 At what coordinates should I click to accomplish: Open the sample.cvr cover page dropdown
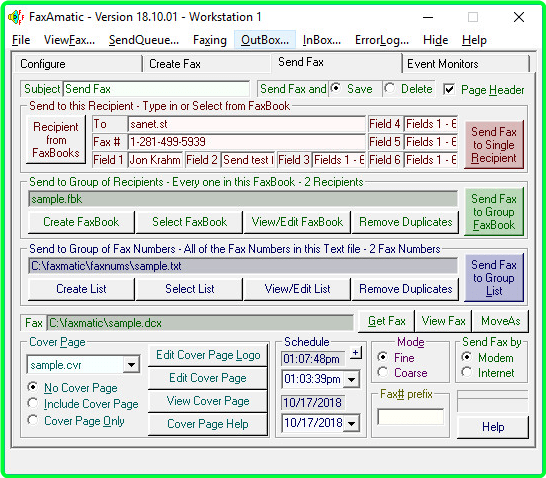[131, 365]
